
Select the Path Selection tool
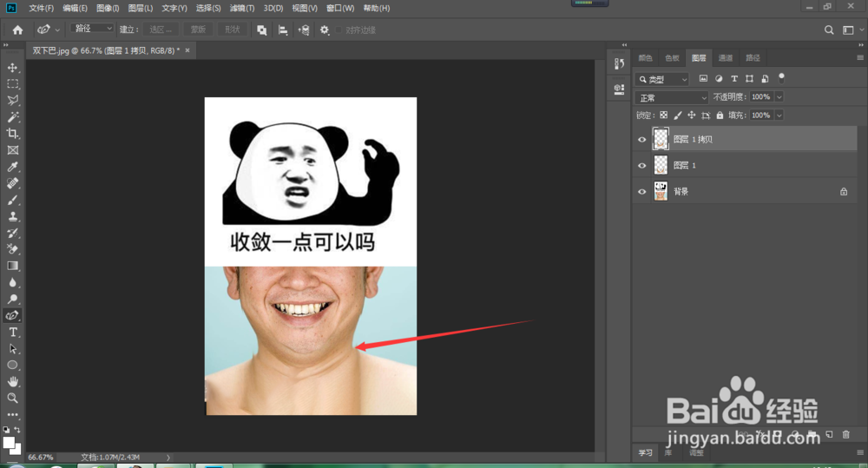tap(12, 349)
